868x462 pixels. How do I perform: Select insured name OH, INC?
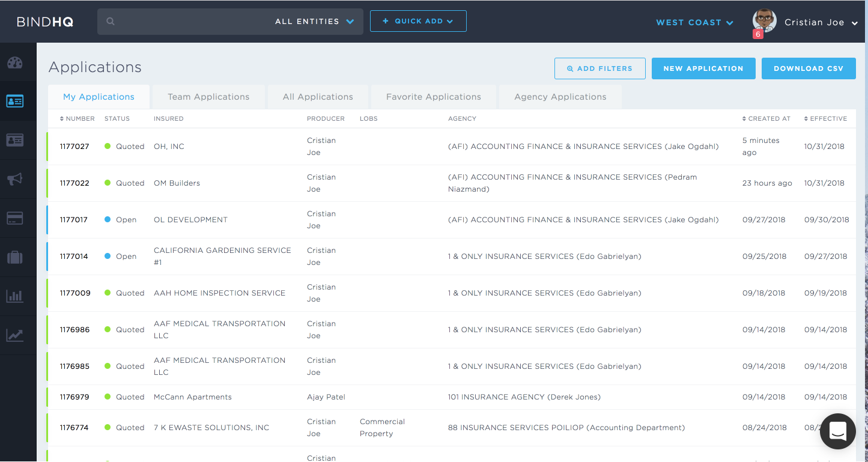169,147
